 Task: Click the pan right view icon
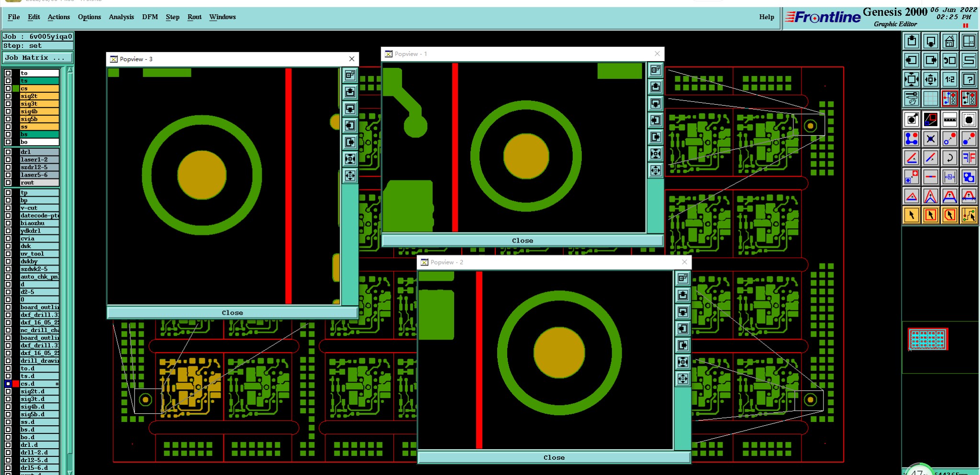coord(931,61)
